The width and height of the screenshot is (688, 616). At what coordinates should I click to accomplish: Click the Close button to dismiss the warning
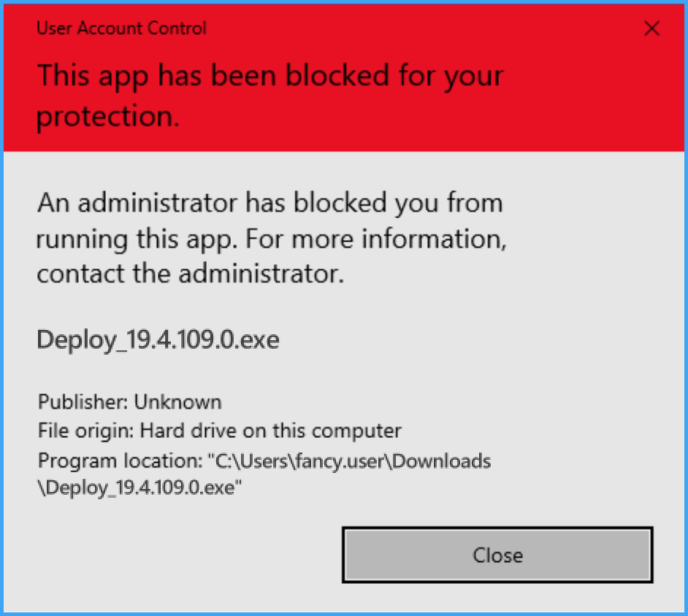pos(497,555)
